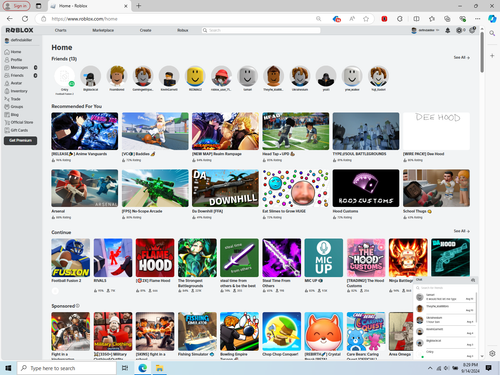Click the Read Aloud icon in address bar
The height and width of the screenshot is (375, 500).
[x=352, y=19]
